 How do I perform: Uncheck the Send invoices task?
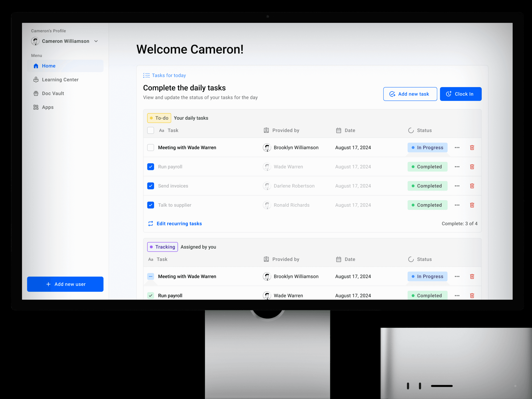(151, 186)
